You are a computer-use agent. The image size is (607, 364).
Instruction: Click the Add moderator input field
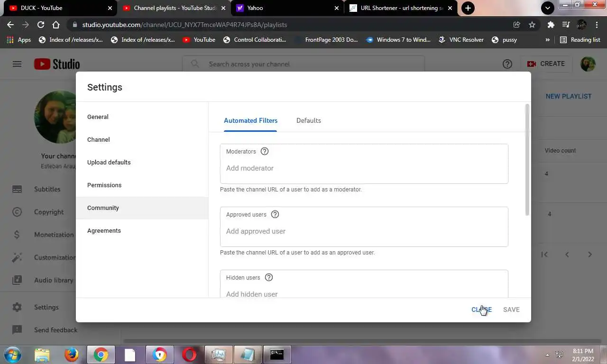click(x=364, y=168)
